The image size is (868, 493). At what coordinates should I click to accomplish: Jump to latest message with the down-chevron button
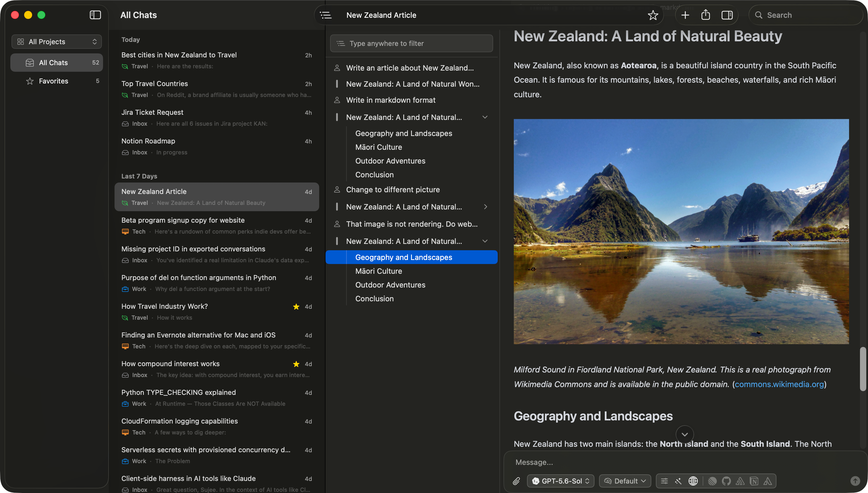pos(685,434)
